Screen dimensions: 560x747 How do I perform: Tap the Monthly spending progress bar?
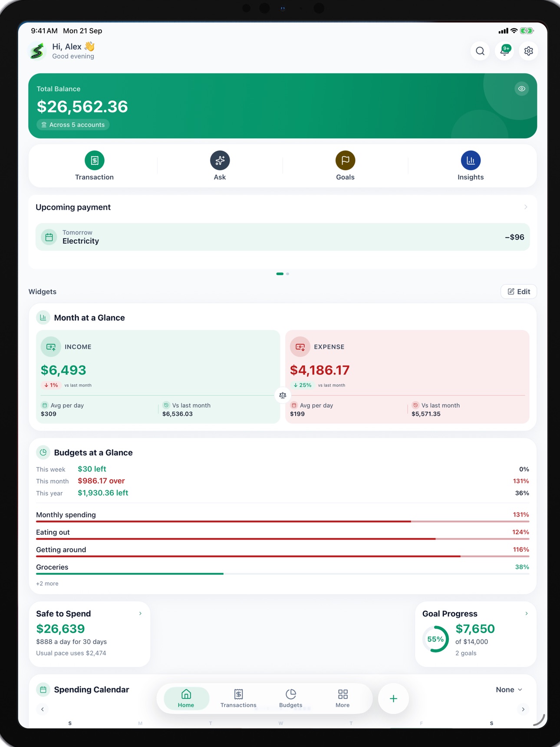(283, 521)
